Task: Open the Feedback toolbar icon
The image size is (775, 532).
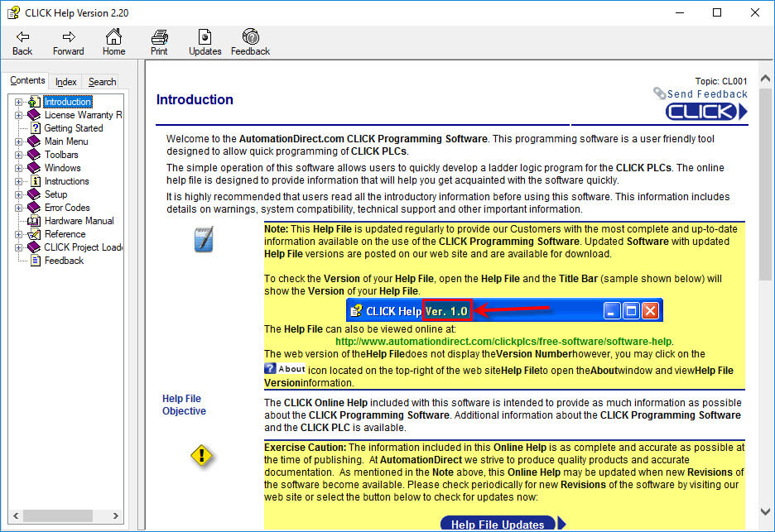Action: (x=250, y=42)
